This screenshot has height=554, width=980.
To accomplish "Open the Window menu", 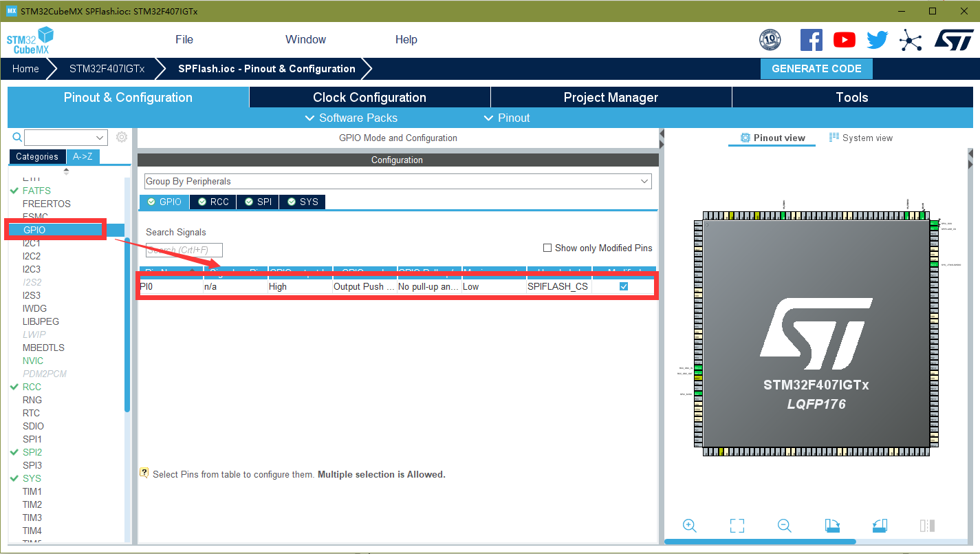I will (305, 39).
